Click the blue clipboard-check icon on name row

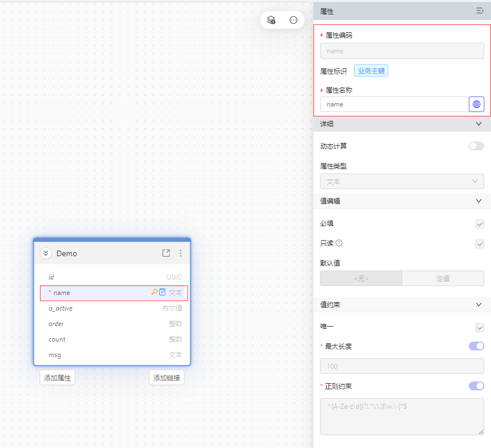pos(163,292)
